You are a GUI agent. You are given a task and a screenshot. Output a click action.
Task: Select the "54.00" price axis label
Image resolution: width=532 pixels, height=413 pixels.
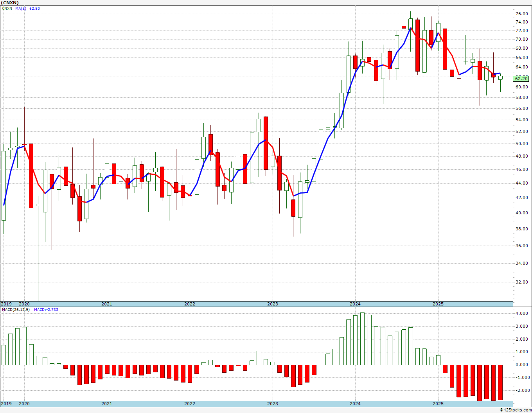tap(521, 120)
